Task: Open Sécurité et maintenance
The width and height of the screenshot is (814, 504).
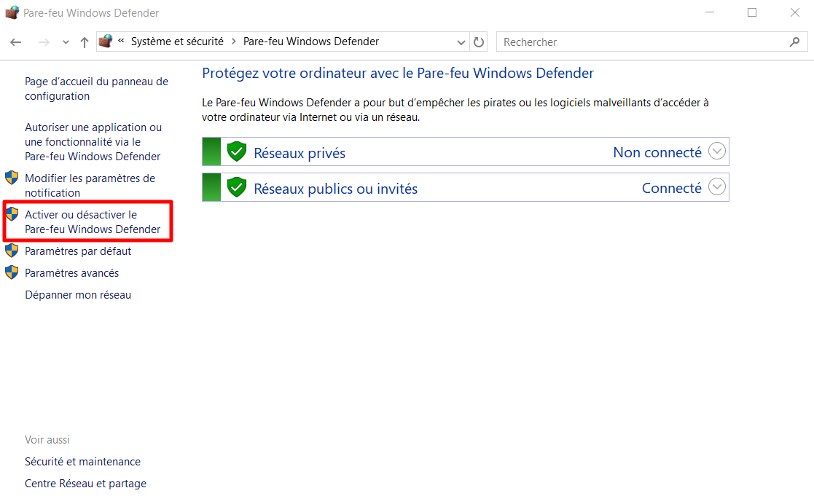Action: (82, 461)
